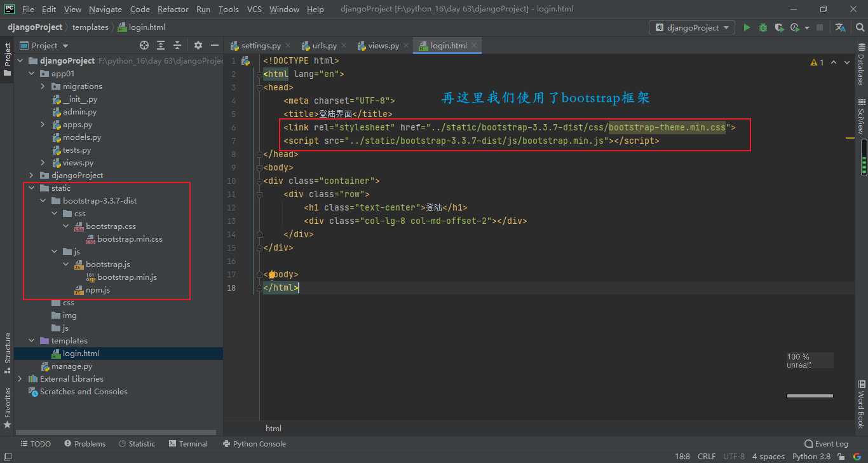Open the Structure tool window

pos(7,352)
